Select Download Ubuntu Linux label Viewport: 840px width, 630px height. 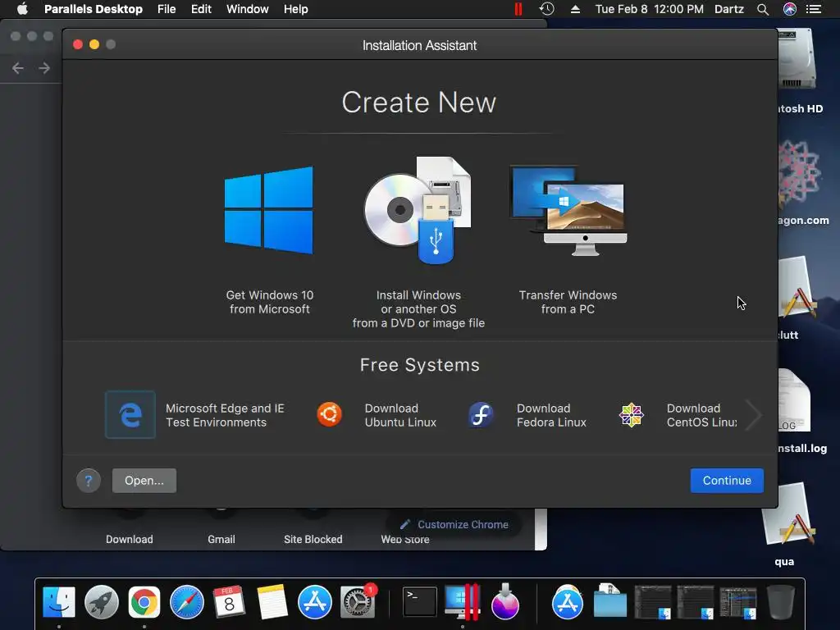(x=400, y=415)
